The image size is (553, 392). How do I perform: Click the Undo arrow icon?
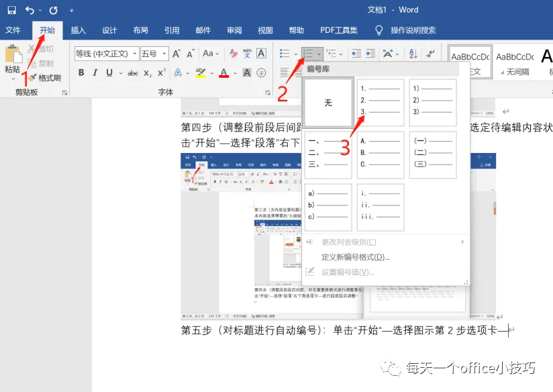coord(30,10)
